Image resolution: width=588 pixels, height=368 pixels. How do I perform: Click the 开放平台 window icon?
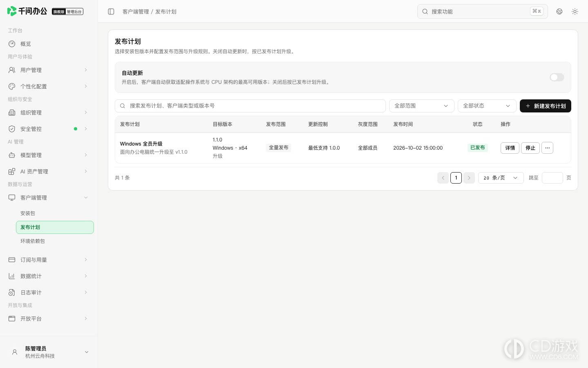[12, 319]
